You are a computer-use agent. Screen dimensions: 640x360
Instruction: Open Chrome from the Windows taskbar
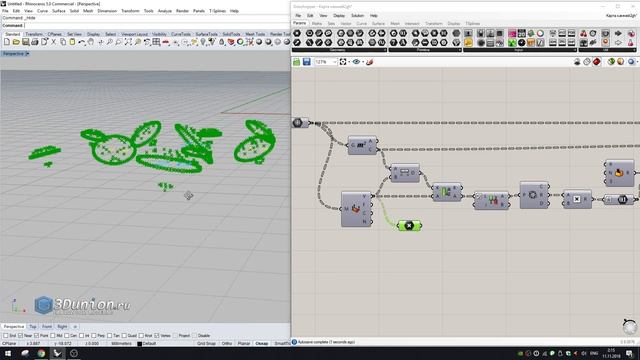click(41, 353)
